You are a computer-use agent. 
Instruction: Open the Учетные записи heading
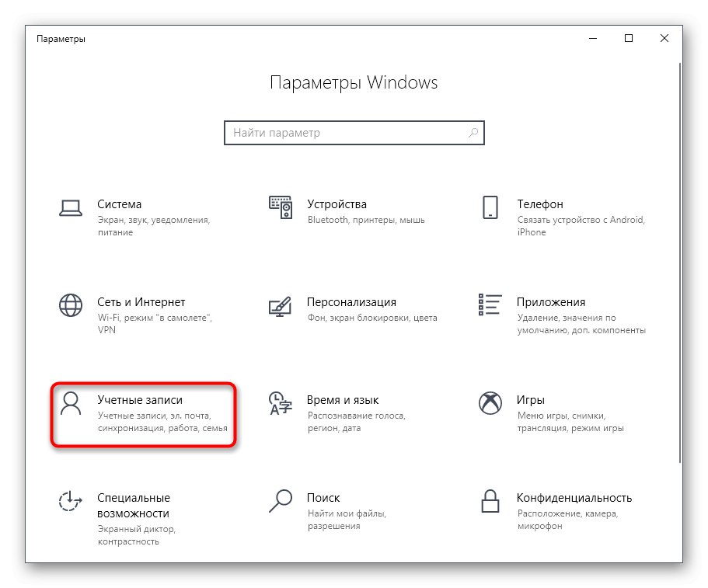140,400
